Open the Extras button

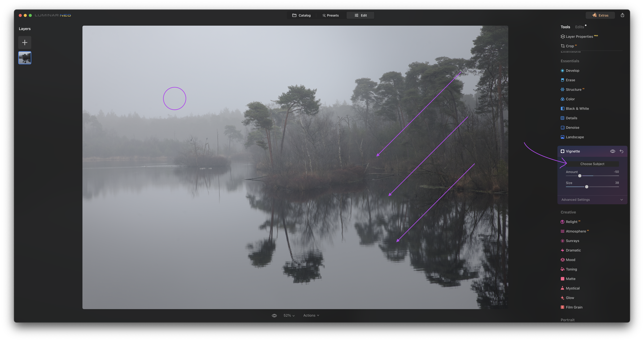click(600, 15)
